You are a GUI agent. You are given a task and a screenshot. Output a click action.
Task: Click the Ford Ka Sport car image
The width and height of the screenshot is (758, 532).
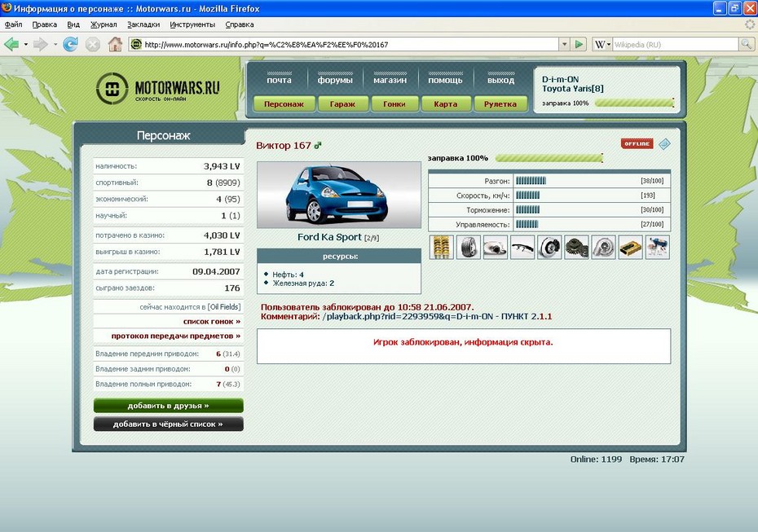[x=339, y=195]
